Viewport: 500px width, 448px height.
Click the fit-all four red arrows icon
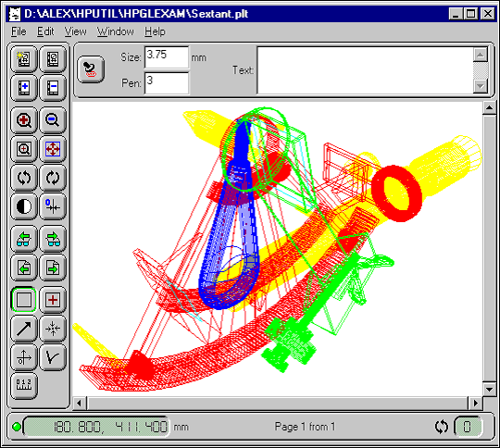(x=53, y=149)
